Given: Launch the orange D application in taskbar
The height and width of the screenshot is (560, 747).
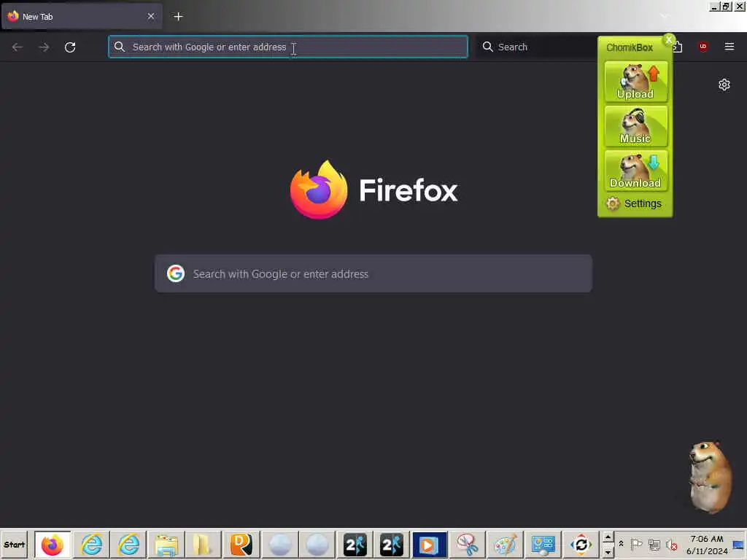Looking at the screenshot, I should pos(241,545).
